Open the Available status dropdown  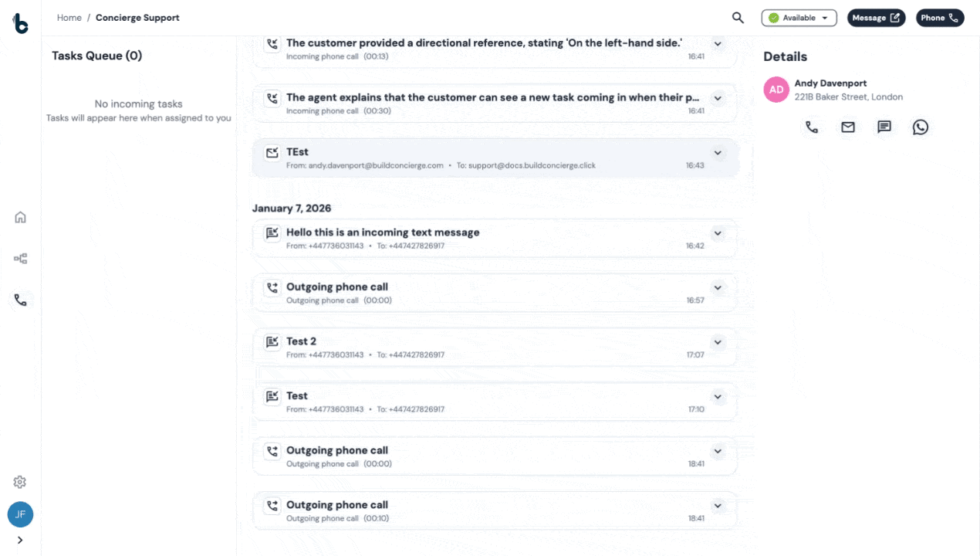(x=799, y=18)
